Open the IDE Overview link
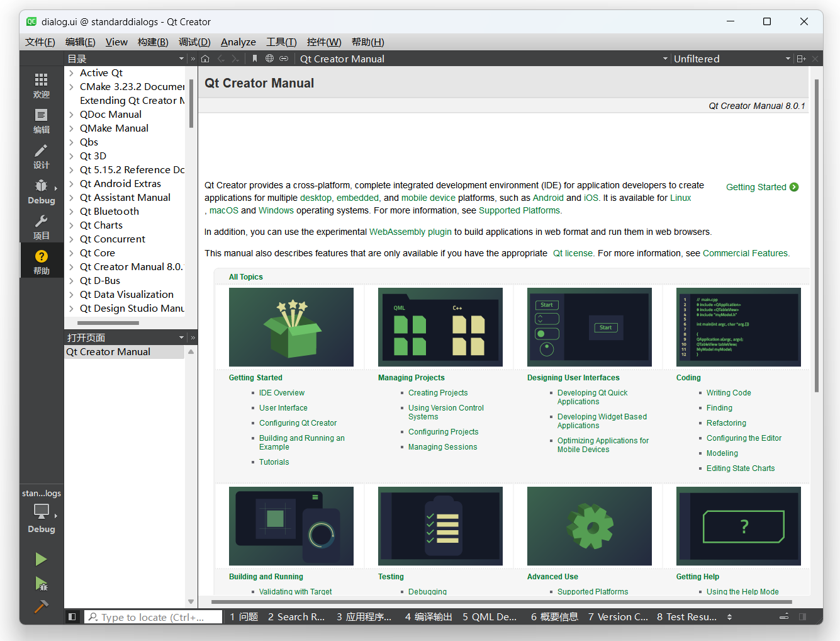The height and width of the screenshot is (641, 840). tap(282, 393)
